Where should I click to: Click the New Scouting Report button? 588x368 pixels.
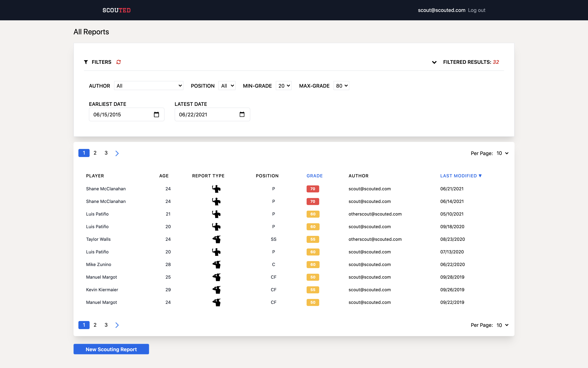pyautogui.click(x=111, y=349)
